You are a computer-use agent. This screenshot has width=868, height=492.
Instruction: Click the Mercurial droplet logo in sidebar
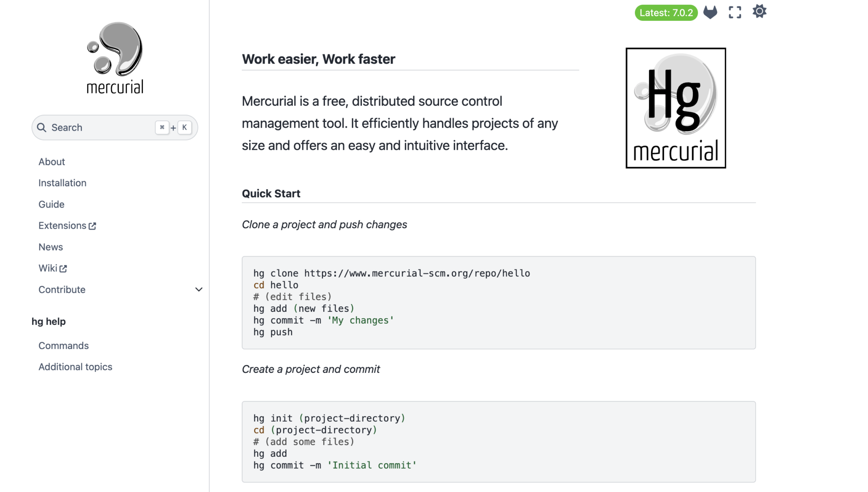[x=114, y=51]
